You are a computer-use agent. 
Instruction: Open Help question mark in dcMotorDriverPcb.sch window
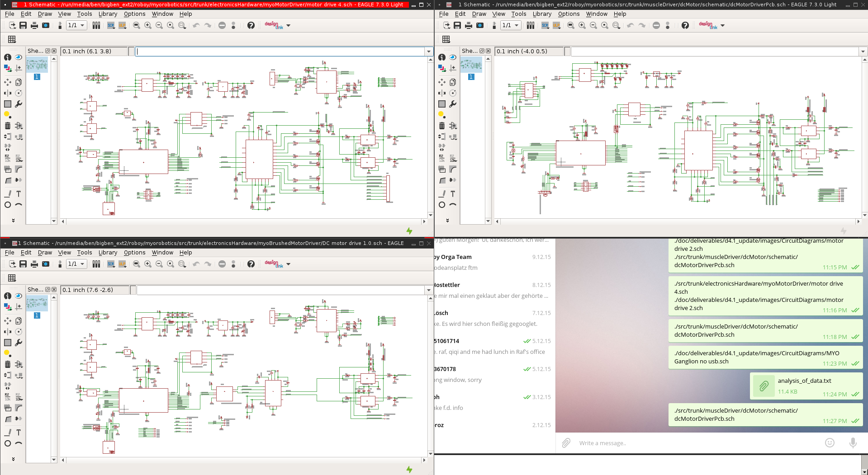685,25
